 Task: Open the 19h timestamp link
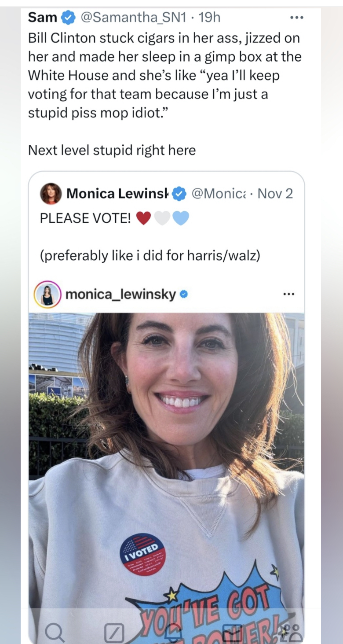(209, 18)
